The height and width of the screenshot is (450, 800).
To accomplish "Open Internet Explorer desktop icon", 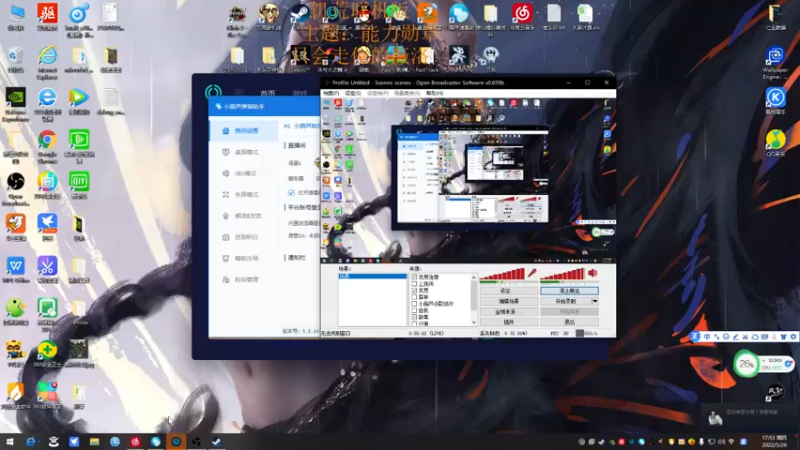I will click(x=47, y=62).
